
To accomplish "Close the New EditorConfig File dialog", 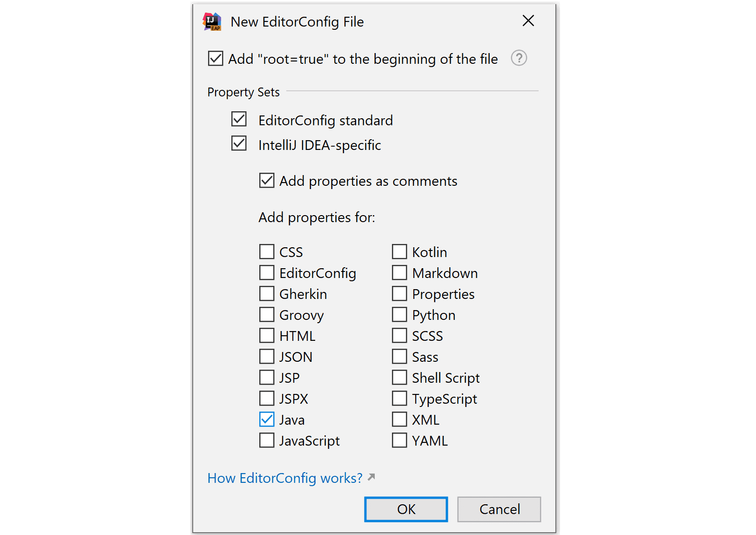I will [x=528, y=21].
